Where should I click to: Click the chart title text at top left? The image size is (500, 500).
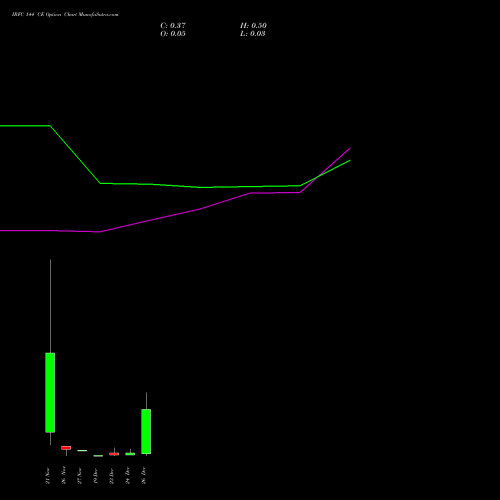65,15
